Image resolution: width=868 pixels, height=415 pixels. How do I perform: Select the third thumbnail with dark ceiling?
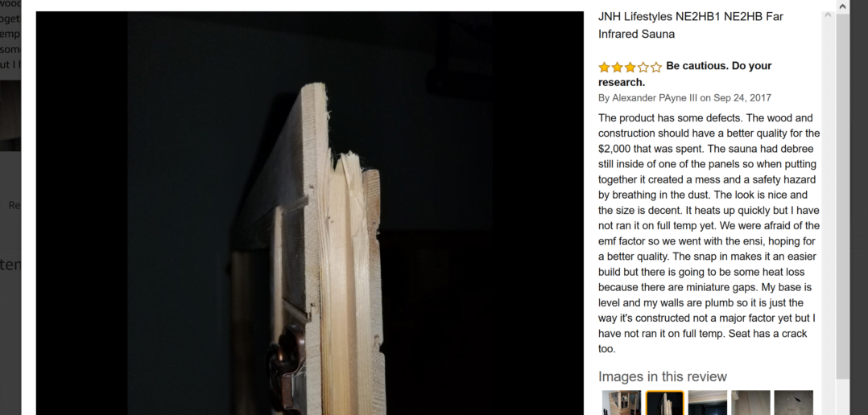[x=708, y=403]
